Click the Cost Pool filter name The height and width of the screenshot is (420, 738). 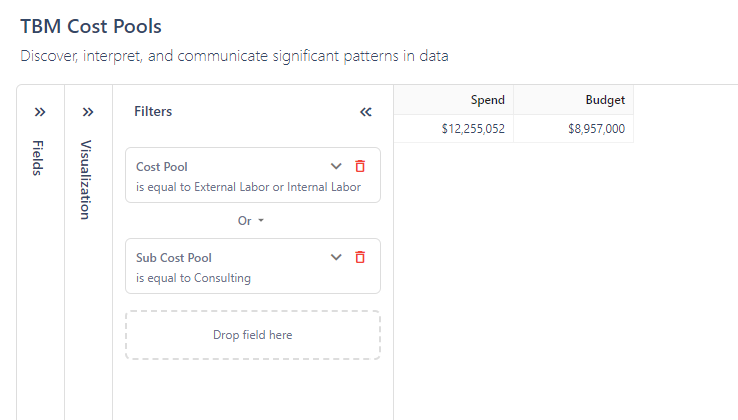[162, 167]
